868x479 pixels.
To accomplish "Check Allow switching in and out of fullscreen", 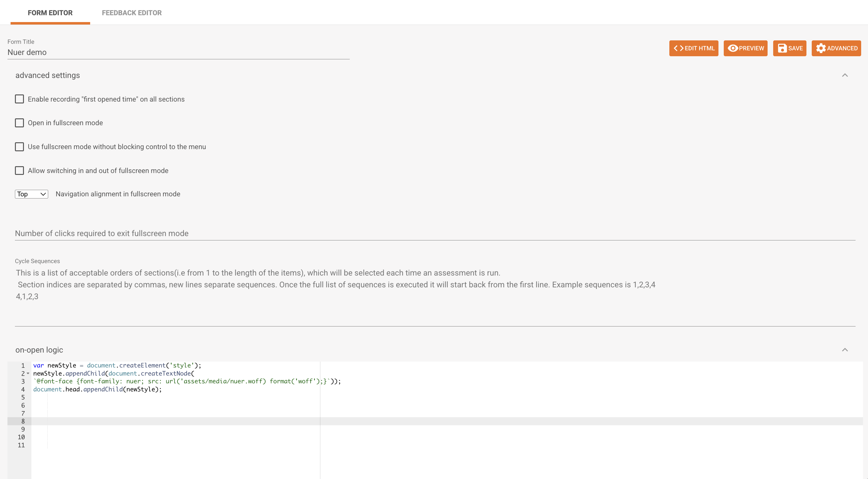I will click(x=20, y=171).
